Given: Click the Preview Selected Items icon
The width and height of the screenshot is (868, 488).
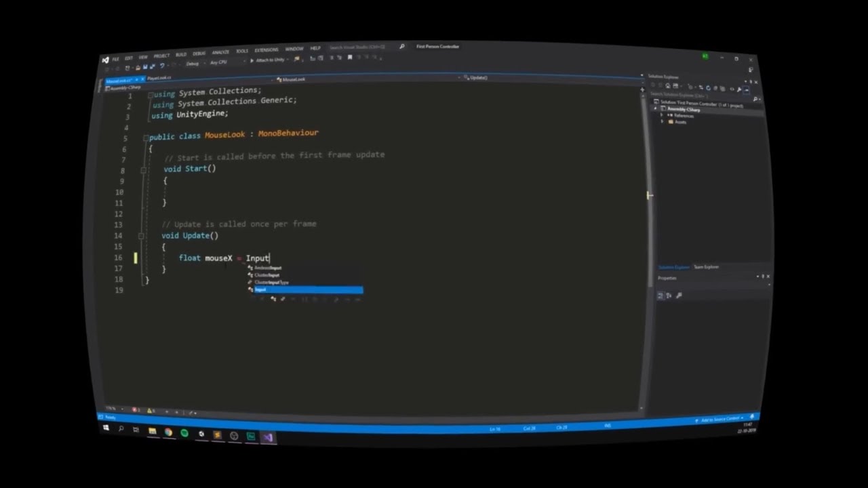Looking at the screenshot, I should click(747, 90).
